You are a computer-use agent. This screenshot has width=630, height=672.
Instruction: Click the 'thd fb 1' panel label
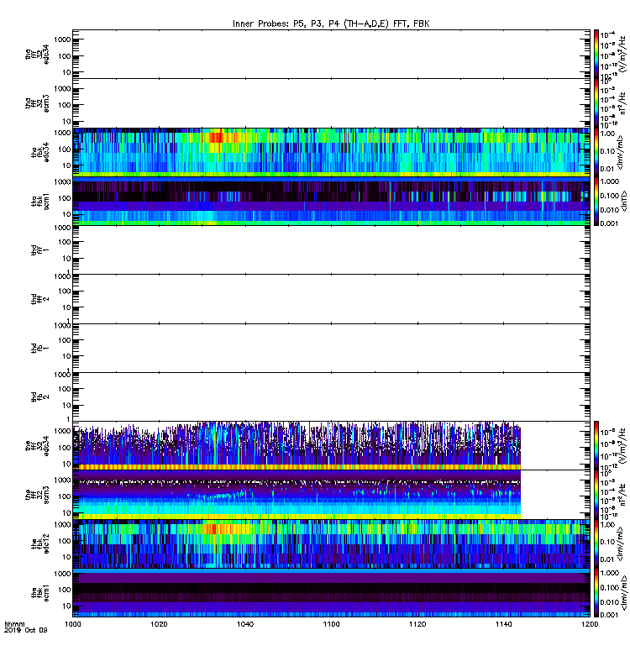pos(40,348)
